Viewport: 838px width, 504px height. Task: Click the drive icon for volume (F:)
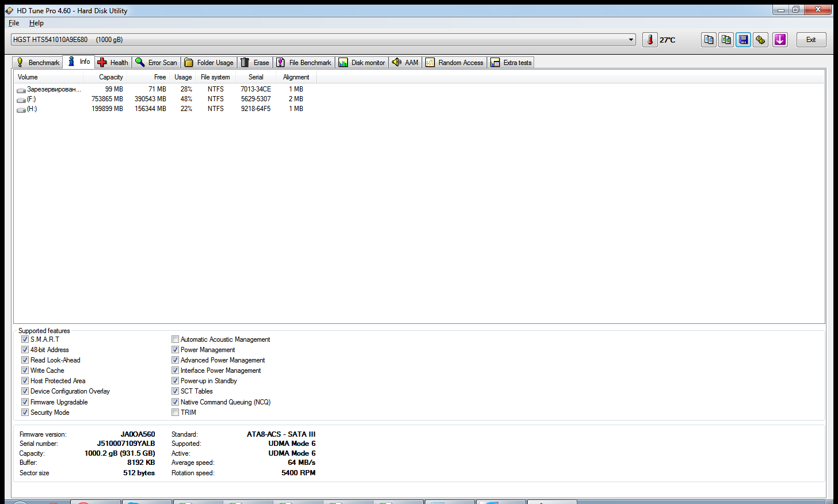click(21, 100)
